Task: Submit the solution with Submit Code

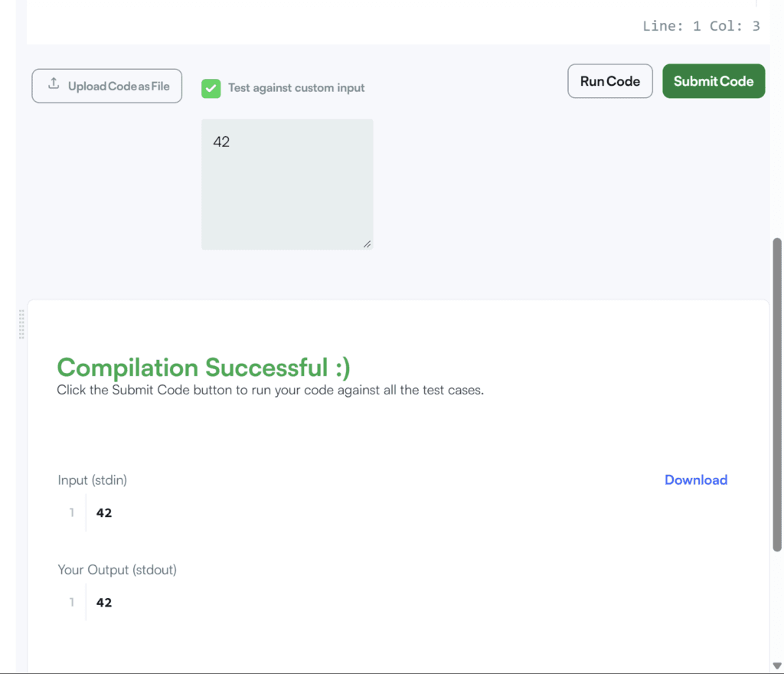Action: pos(714,81)
